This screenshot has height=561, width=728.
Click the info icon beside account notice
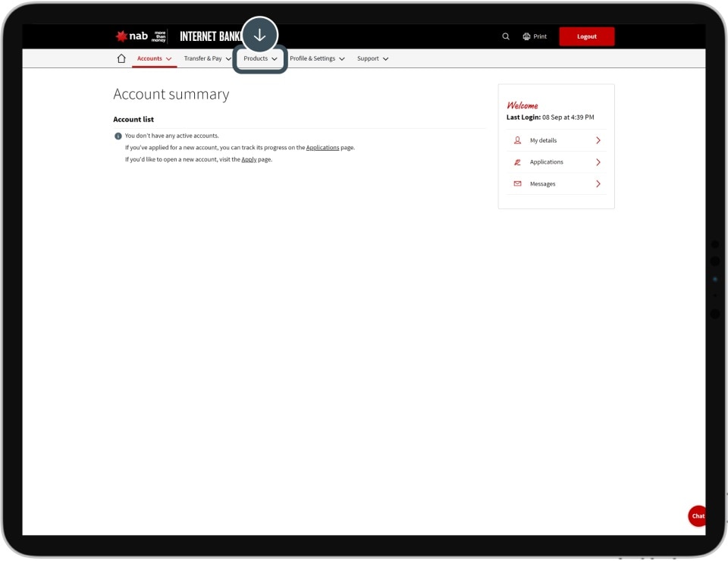pyautogui.click(x=118, y=136)
